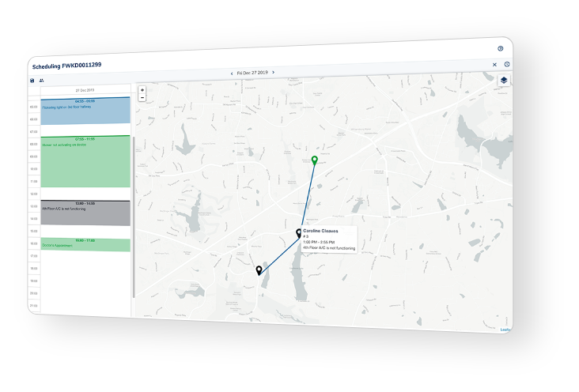Select the Flickering light appointment block
579x392 pixels.
point(85,112)
